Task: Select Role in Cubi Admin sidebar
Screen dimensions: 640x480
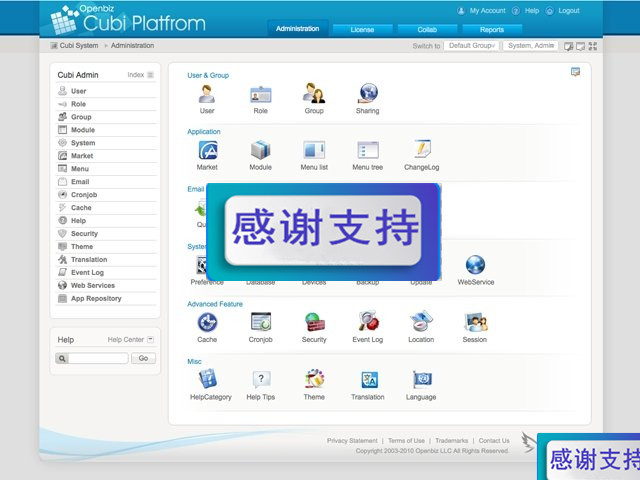Action: point(106,104)
